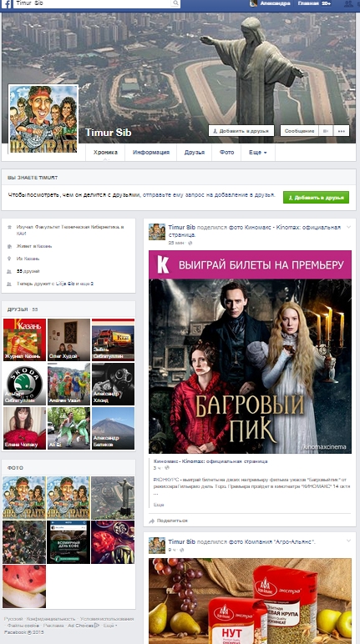Open Timur Sib avatar on Kinomax post
The width and height of the screenshot is (360, 644).
click(x=157, y=232)
